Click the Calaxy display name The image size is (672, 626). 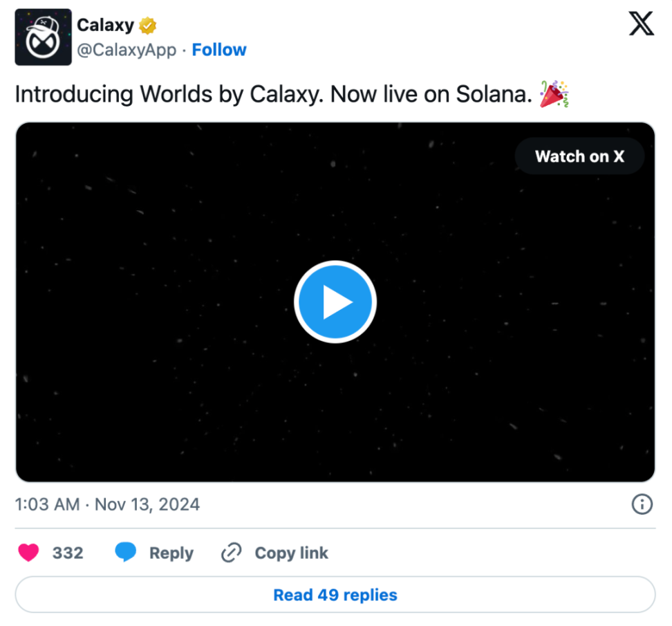pos(105,26)
